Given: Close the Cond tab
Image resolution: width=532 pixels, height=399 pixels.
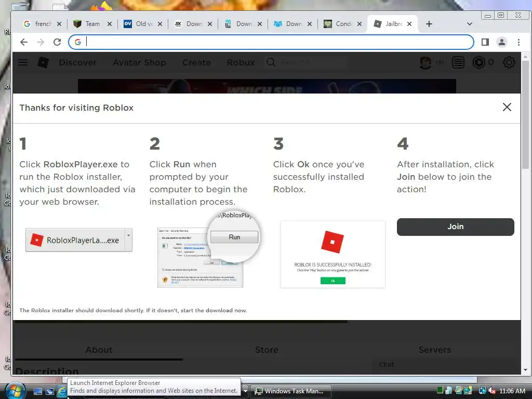Looking at the screenshot, I should [x=360, y=24].
